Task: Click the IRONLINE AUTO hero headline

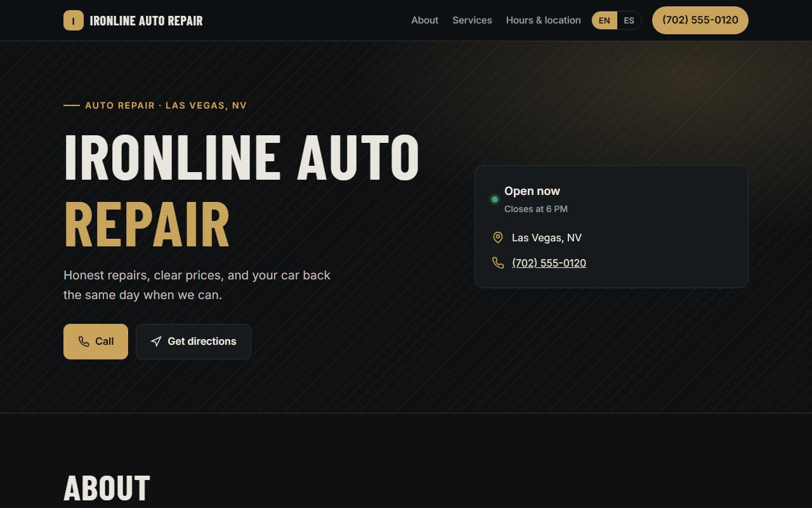Action: pyautogui.click(x=242, y=157)
